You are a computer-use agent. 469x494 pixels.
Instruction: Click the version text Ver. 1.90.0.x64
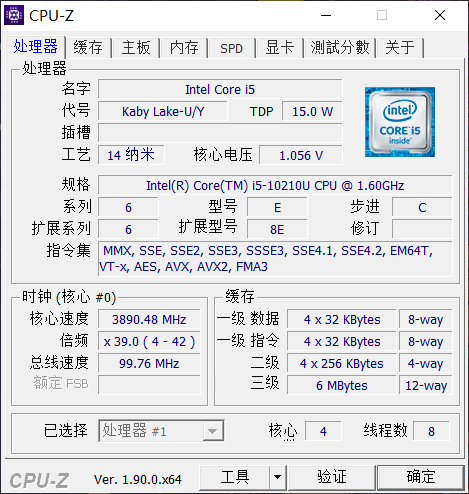(x=138, y=479)
